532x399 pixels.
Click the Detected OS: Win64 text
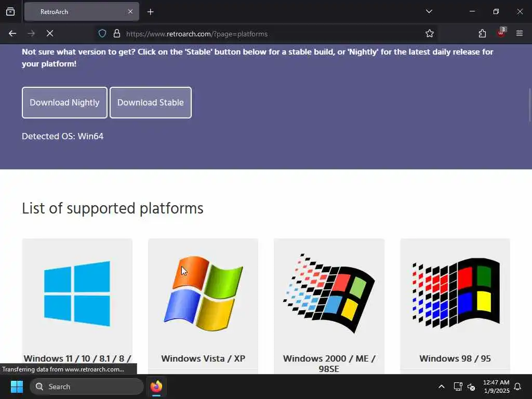pos(62,136)
